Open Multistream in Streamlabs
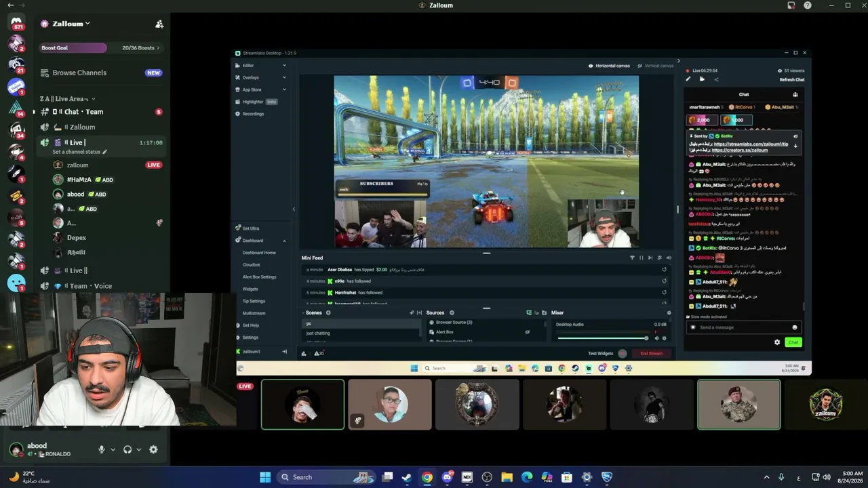 254,313
